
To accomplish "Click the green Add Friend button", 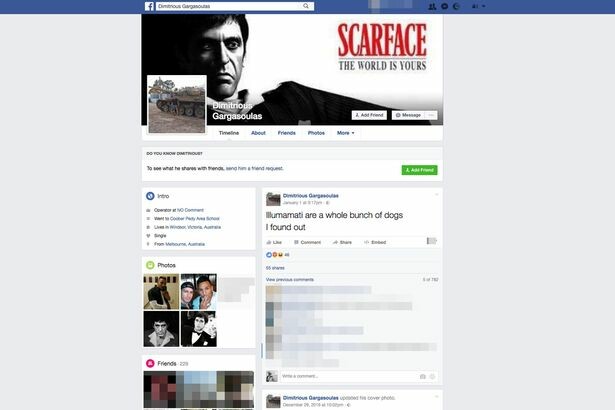I will [419, 170].
